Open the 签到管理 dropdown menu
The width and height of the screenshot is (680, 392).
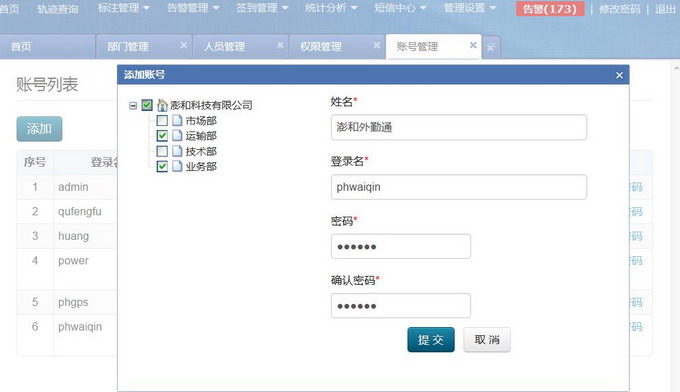[x=262, y=8]
